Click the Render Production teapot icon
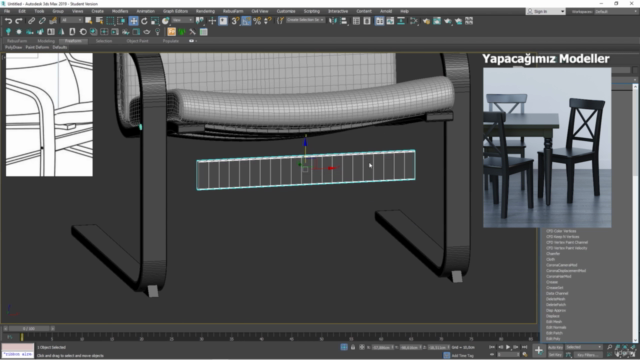 [x=458, y=21]
